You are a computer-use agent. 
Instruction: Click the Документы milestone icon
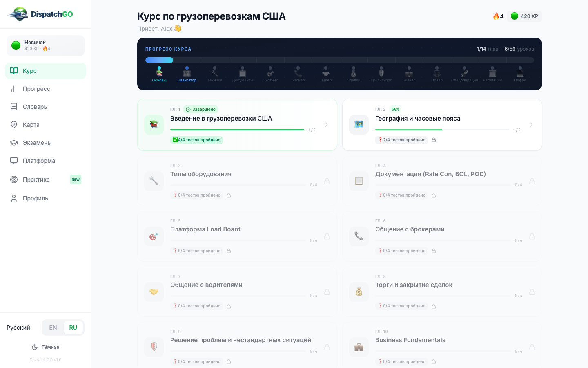tap(243, 74)
